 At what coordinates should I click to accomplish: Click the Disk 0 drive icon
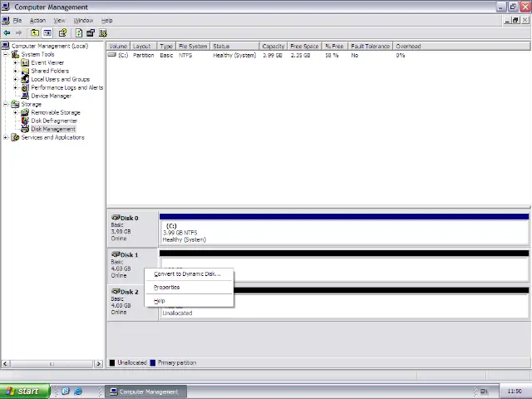[x=116, y=218]
